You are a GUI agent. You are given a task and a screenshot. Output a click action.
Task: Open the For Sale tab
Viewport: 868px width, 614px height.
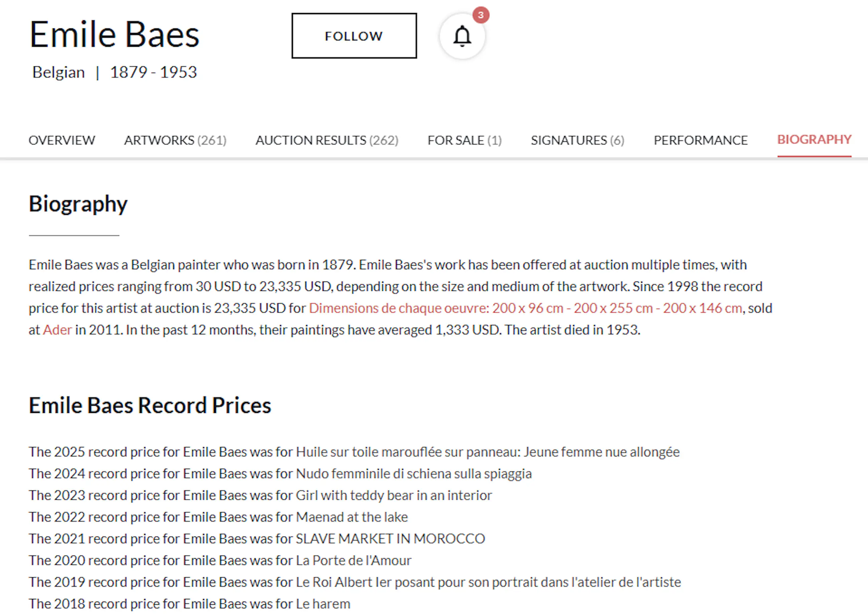click(464, 140)
